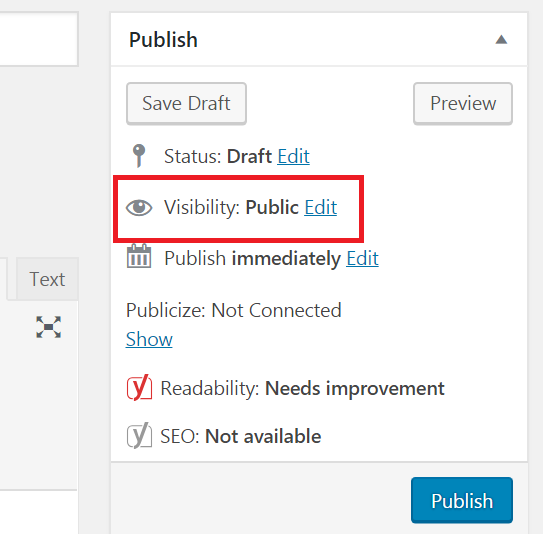Click the red Yoast Readability icon
The width and height of the screenshot is (543, 534).
coord(139,387)
